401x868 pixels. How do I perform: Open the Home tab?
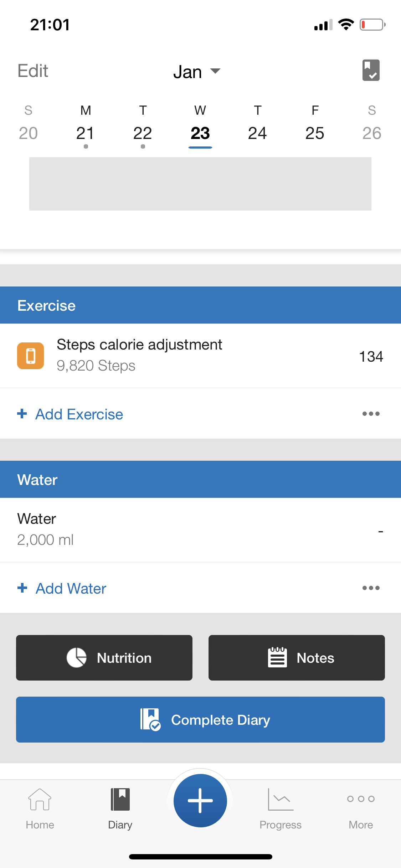click(40, 807)
